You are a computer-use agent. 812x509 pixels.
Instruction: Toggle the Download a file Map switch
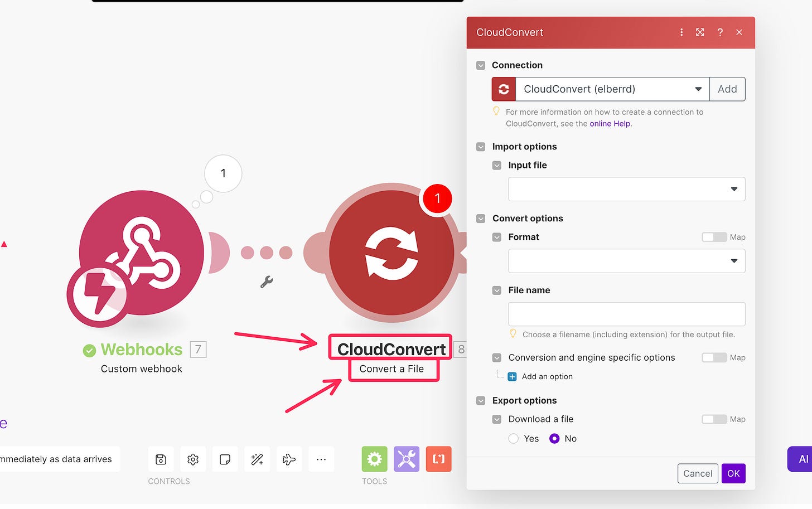click(714, 419)
